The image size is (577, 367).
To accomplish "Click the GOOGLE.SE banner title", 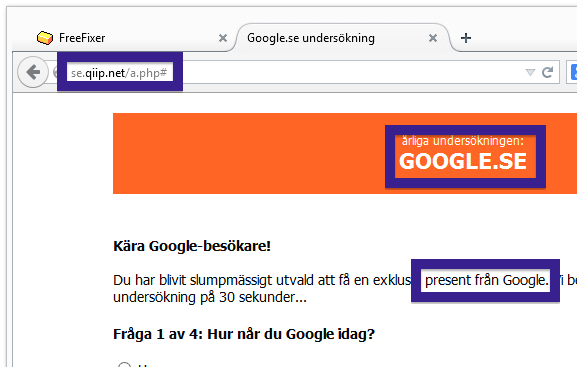I will point(463,161).
